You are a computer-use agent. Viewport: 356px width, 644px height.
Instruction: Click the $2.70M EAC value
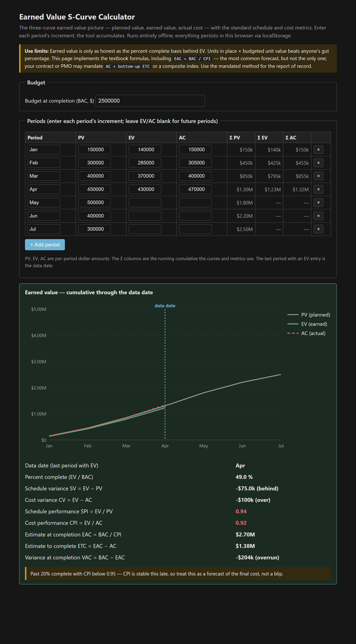point(245,534)
